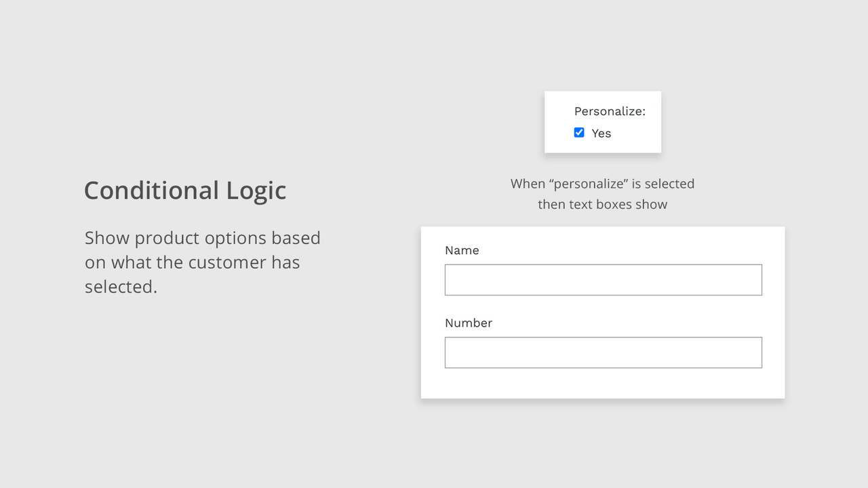Click the small white Personalize card

pyautogui.click(x=602, y=121)
